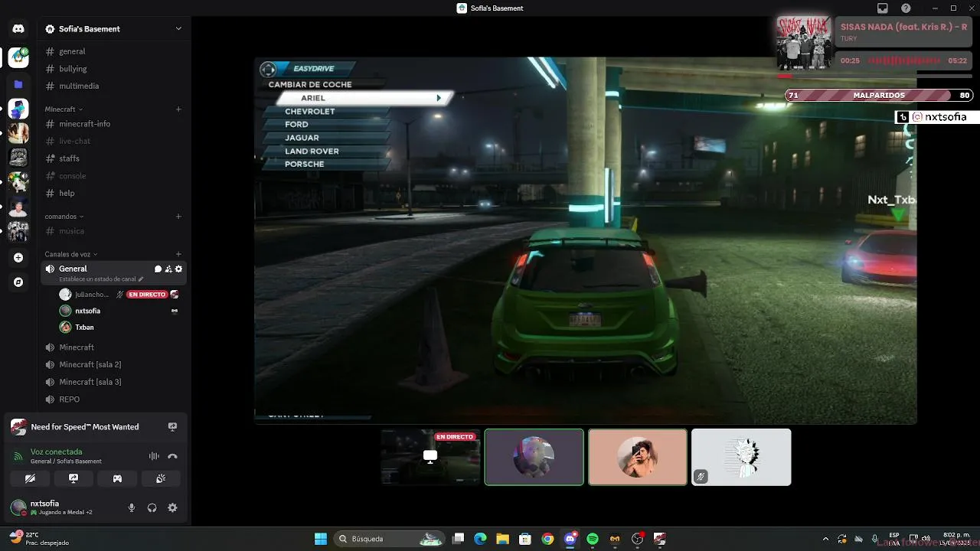Deafen using the headphones icon

152,507
